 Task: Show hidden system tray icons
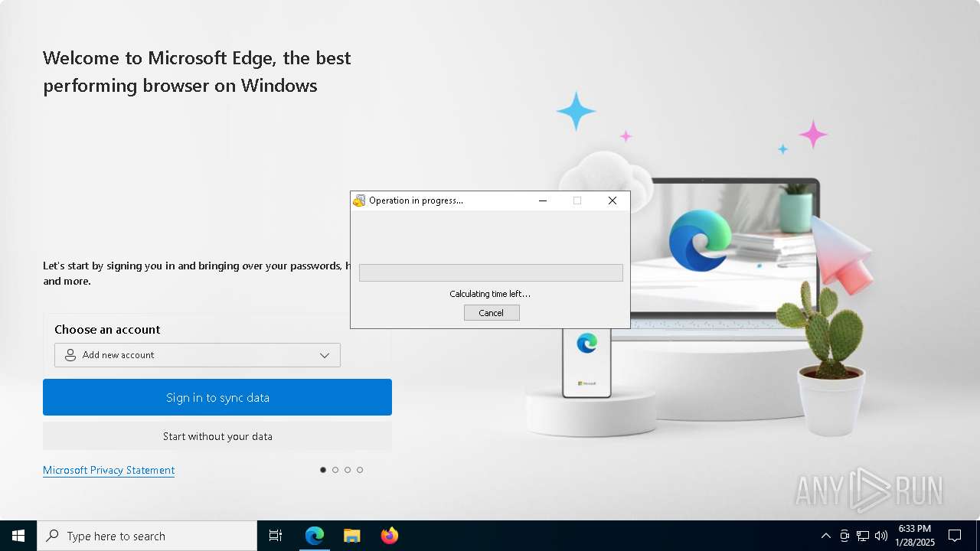(x=826, y=536)
